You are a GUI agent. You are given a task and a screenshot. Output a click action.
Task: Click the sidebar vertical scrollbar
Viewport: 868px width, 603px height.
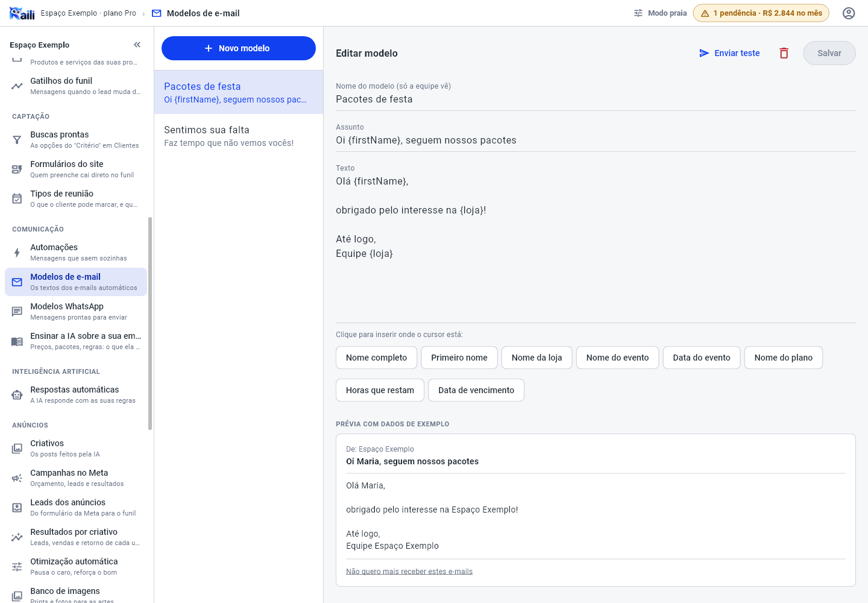click(x=150, y=323)
